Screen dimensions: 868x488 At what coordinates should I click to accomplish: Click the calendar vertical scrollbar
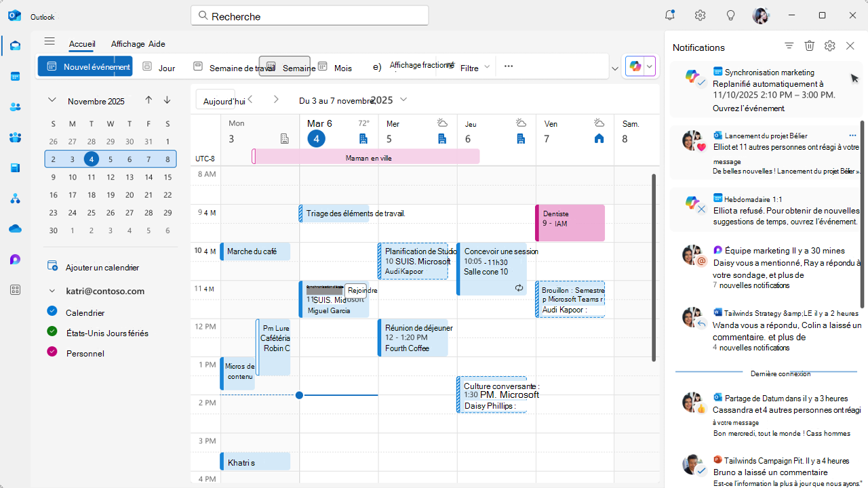pyautogui.click(x=654, y=268)
